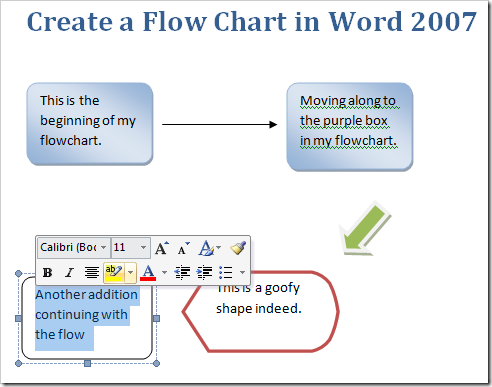Open font color dropdown arrow
This screenshot has width=492, height=387.
tap(164, 273)
